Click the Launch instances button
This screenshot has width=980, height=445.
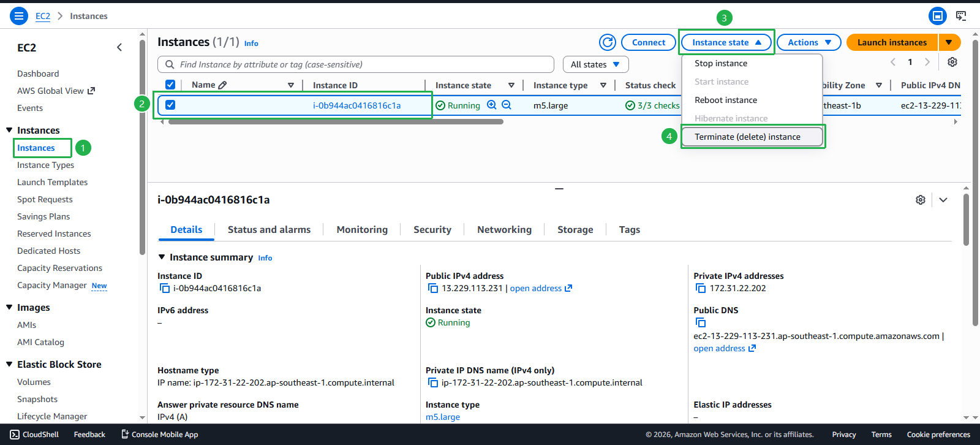[892, 42]
